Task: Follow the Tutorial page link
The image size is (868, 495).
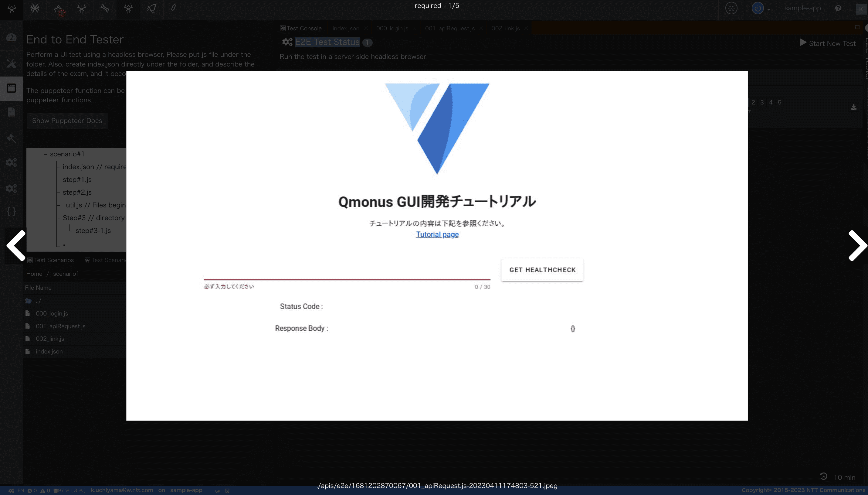Action: [437, 234]
